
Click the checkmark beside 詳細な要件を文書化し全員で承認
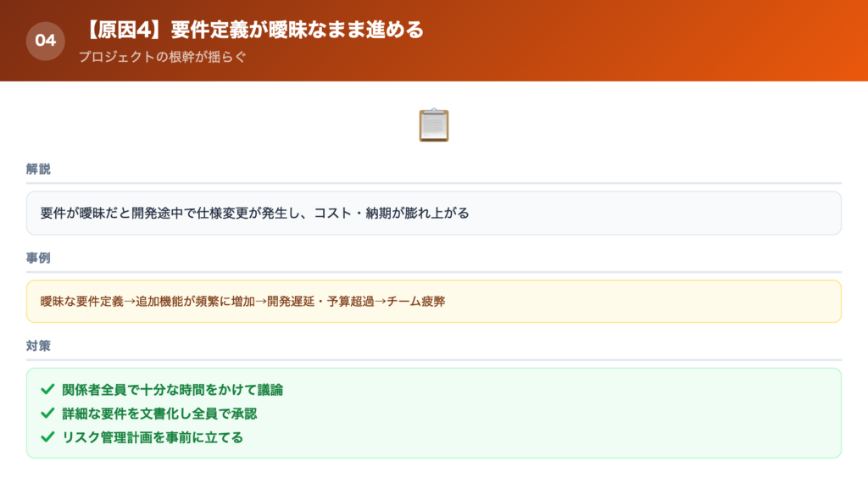pos(47,414)
